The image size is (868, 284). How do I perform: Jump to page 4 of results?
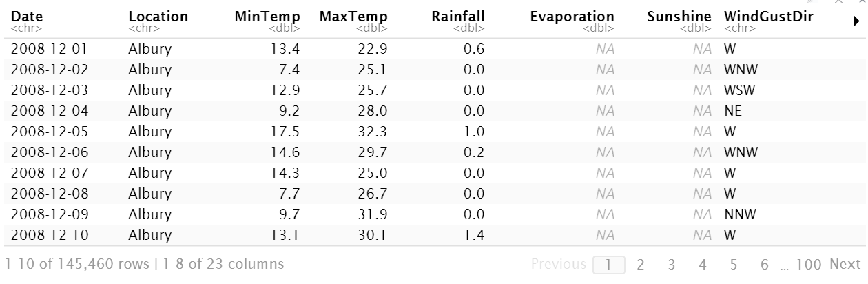click(702, 264)
